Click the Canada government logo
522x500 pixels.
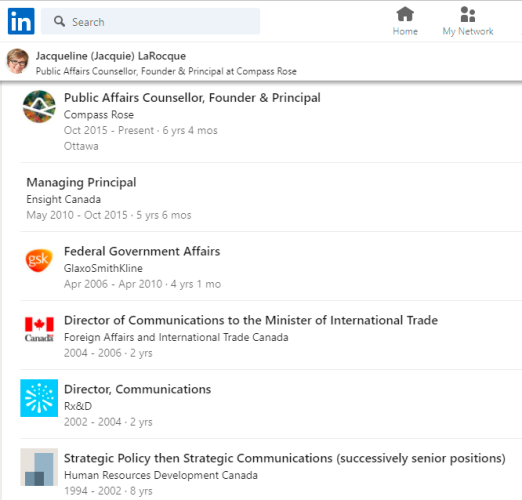point(39,329)
